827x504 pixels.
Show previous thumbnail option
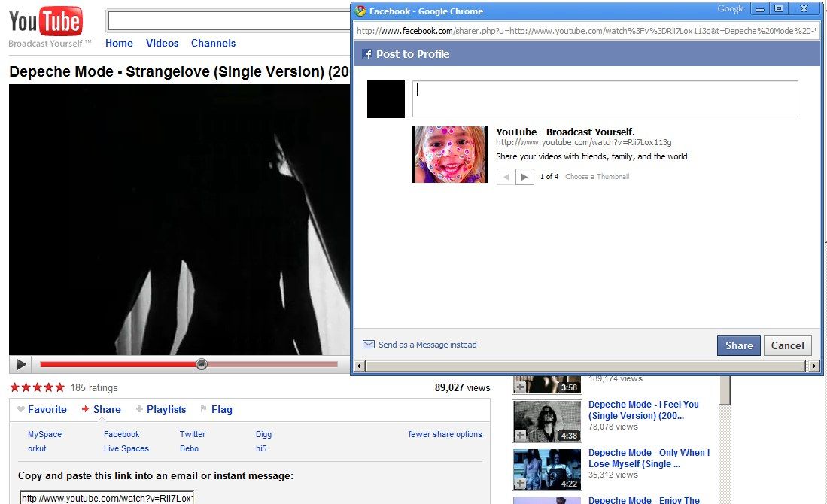(x=506, y=177)
